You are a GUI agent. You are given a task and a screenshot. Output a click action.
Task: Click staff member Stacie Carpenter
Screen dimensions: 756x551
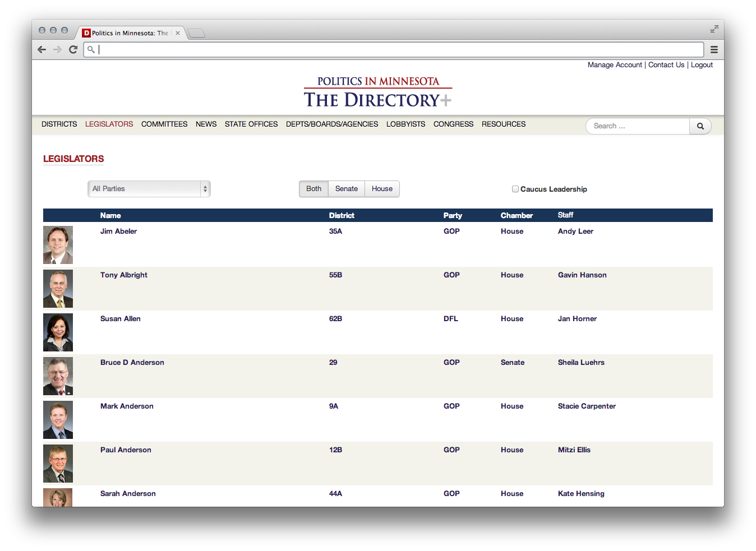point(587,406)
